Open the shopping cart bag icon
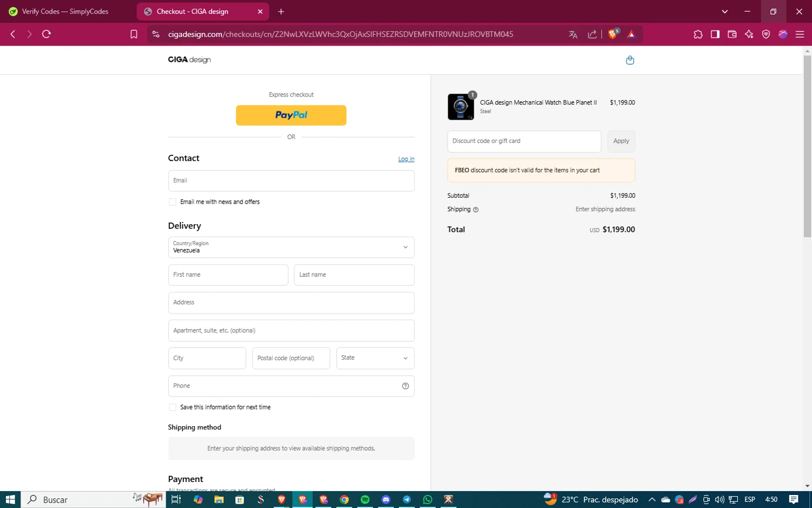Screen dimensions: 812x508 pos(630,60)
